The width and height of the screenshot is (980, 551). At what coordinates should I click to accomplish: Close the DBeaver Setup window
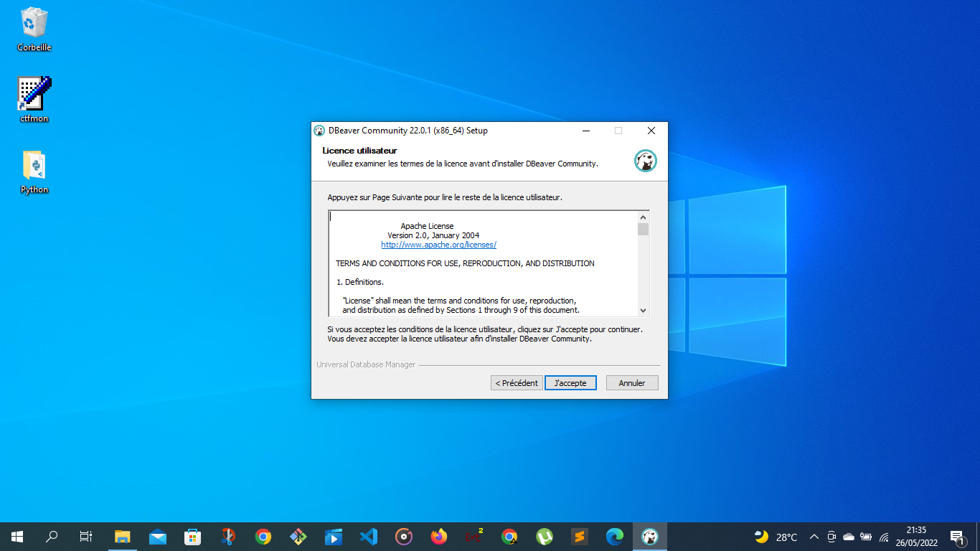[651, 131]
